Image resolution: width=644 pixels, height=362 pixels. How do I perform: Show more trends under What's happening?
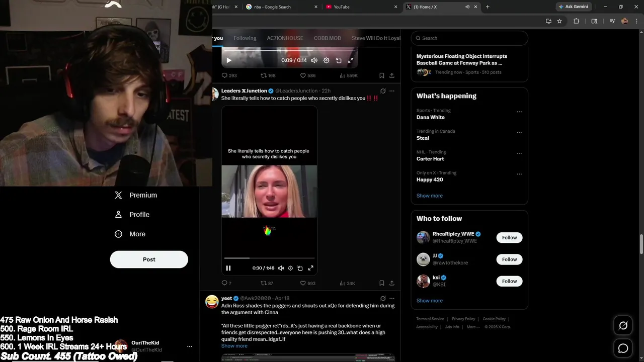tap(430, 196)
